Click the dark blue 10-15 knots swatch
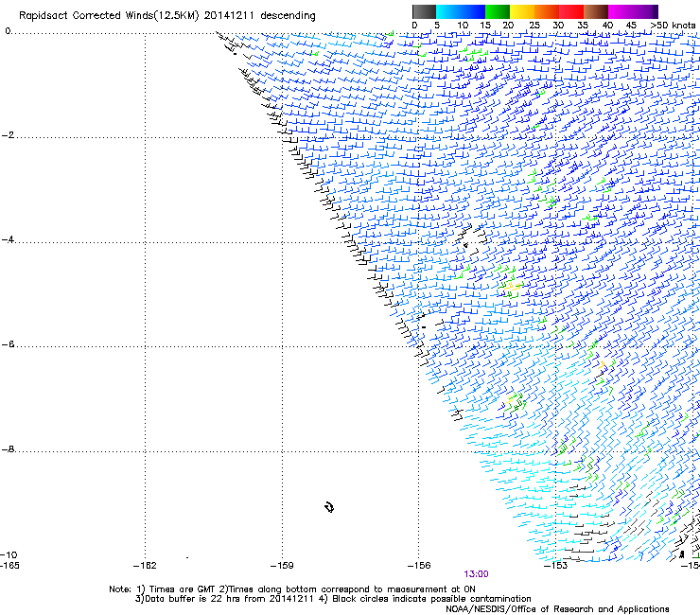Image resolution: width=700 pixels, height=615 pixels. tap(473, 11)
